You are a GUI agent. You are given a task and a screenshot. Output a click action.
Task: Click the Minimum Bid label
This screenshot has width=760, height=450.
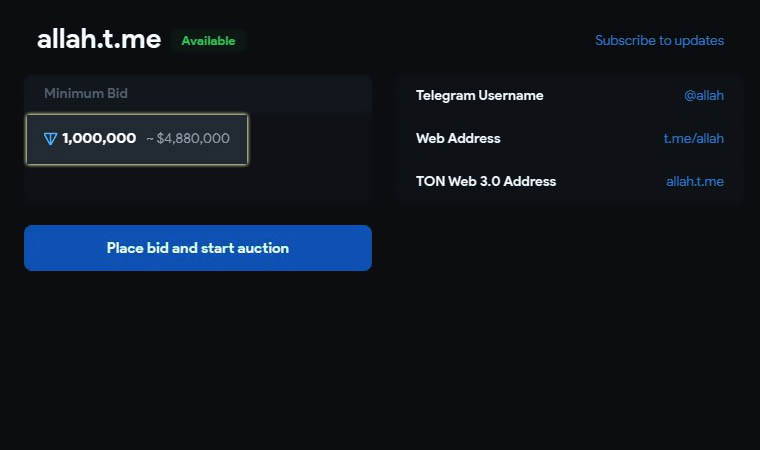[x=86, y=94]
